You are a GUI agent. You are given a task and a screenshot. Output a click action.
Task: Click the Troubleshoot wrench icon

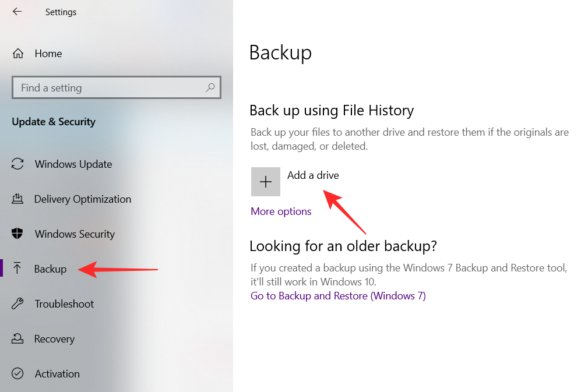pyautogui.click(x=17, y=304)
